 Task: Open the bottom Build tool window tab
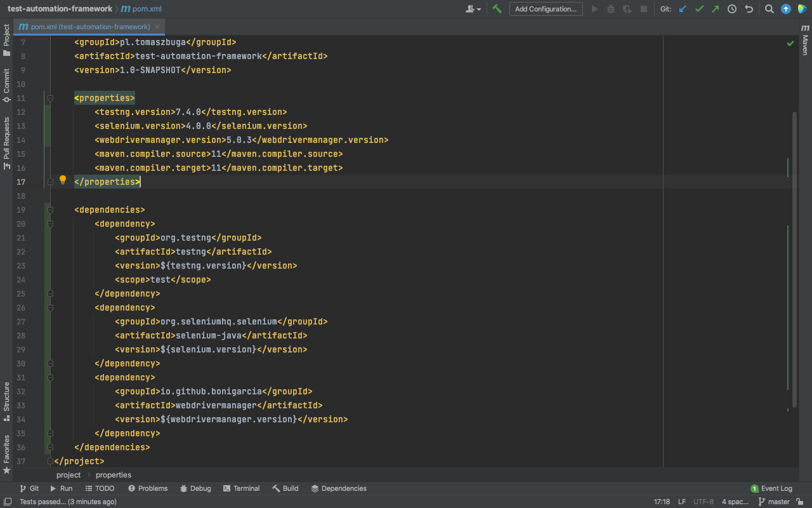click(x=285, y=488)
